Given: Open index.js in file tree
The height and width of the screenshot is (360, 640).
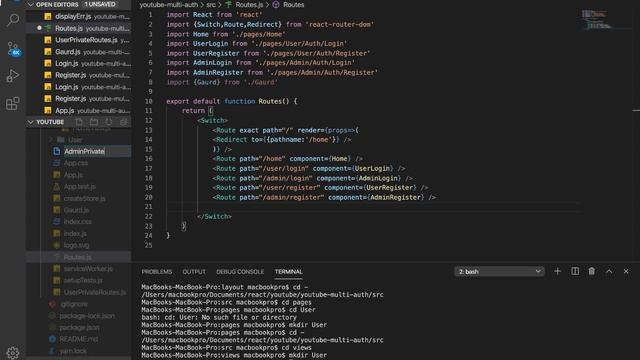Looking at the screenshot, I should tap(75, 233).
